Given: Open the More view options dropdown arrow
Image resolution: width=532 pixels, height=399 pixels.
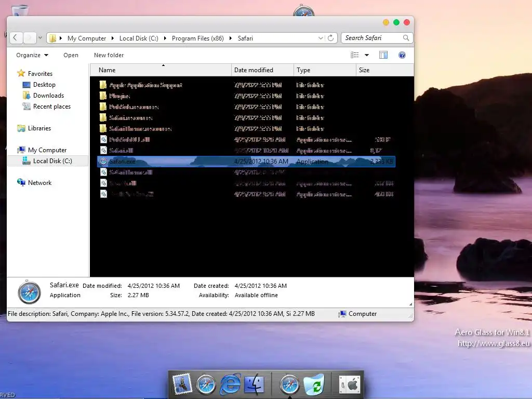Looking at the screenshot, I should (367, 55).
